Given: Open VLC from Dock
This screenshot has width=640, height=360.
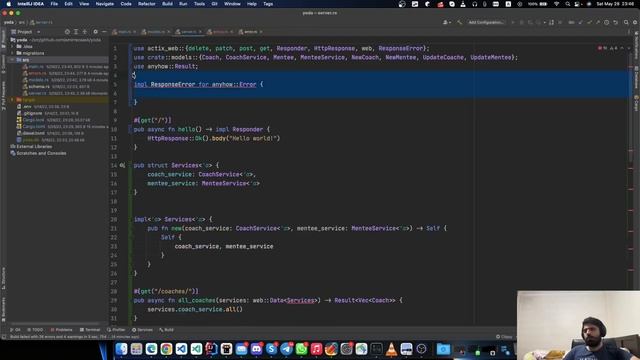Looking at the screenshot, I should click(391, 349).
